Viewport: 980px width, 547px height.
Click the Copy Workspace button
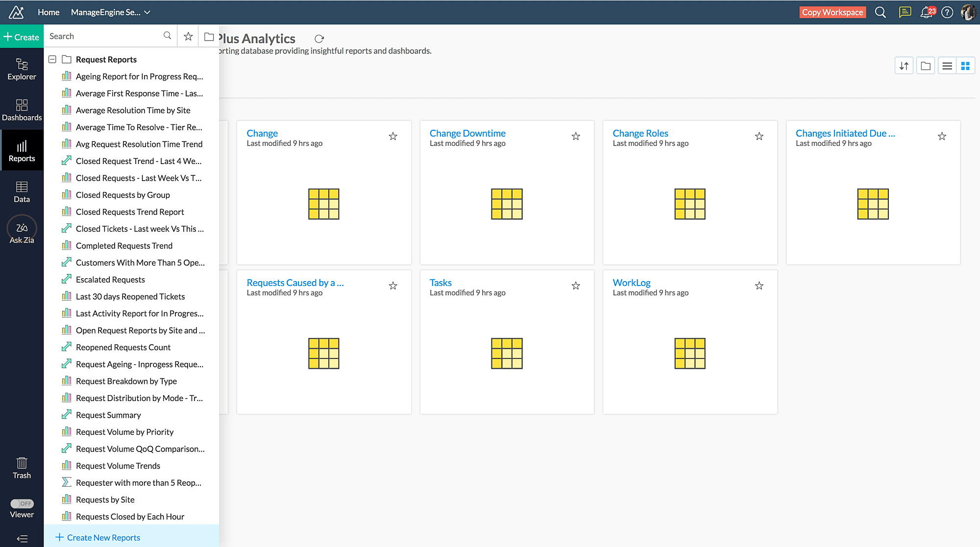coord(832,12)
